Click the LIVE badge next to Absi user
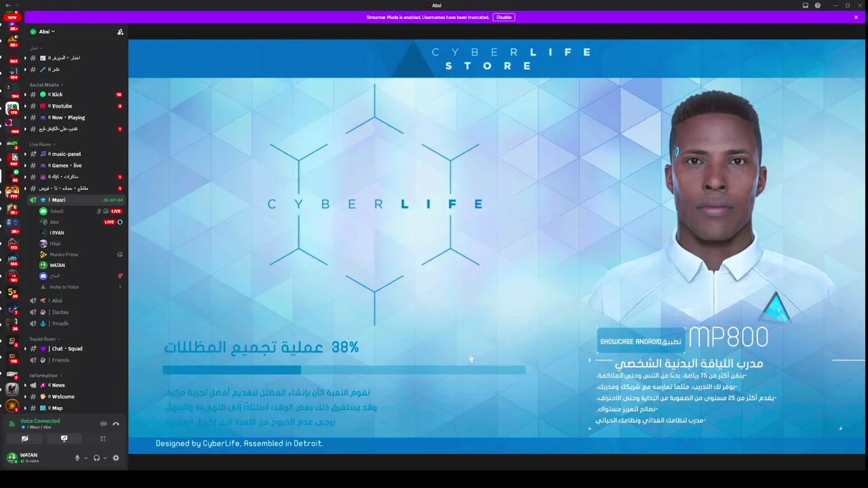 point(109,222)
